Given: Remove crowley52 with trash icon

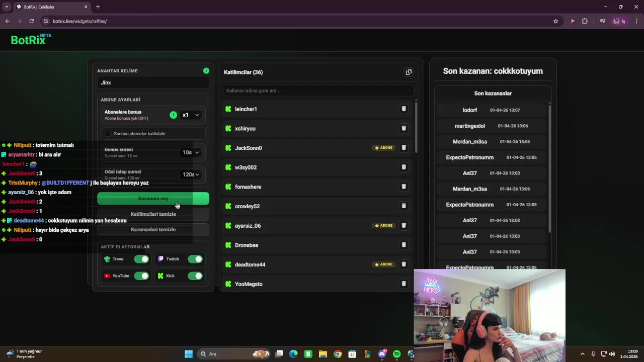Looking at the screenshot, I should tap(404, 206).
